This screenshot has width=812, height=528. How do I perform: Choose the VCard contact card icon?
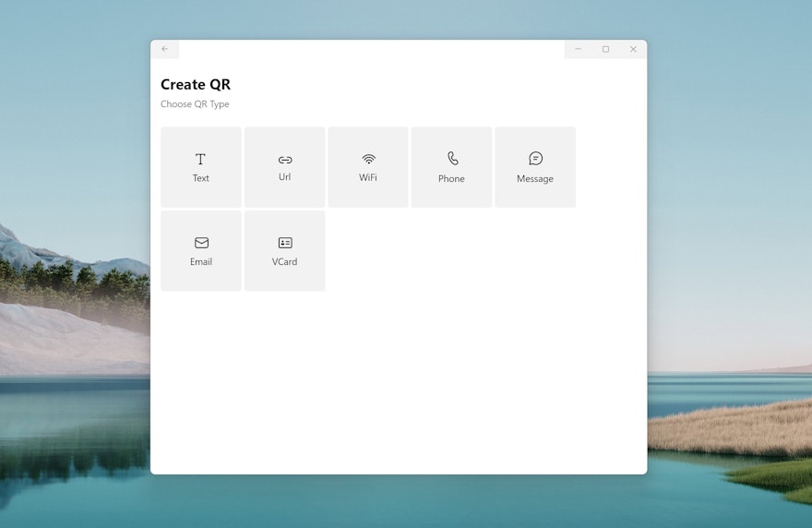[285, 243]
